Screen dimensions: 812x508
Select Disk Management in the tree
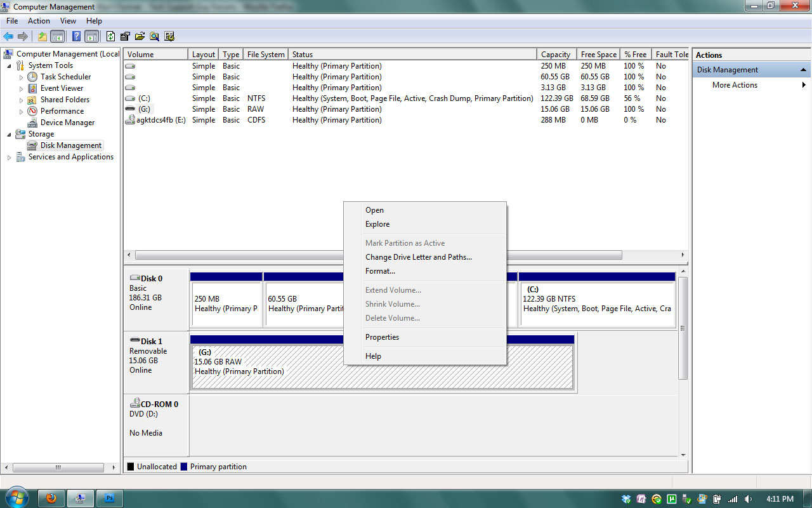pos(70,145)
